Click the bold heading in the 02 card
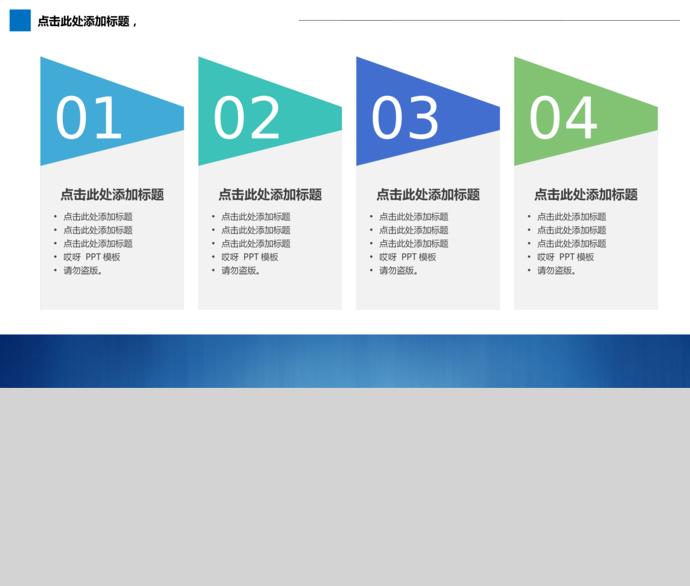 (x=270, y=194)
